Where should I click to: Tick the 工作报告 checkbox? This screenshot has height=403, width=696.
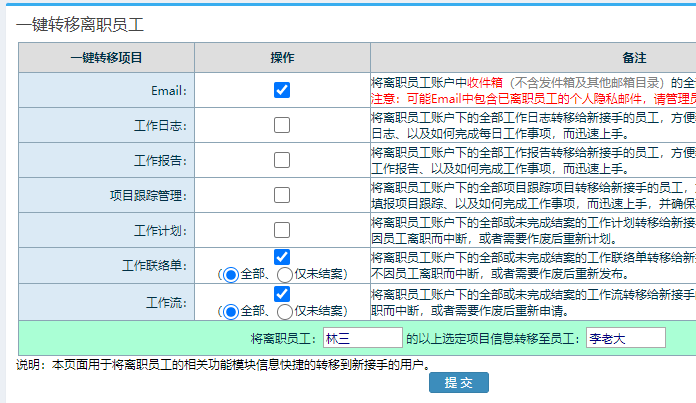282,160
